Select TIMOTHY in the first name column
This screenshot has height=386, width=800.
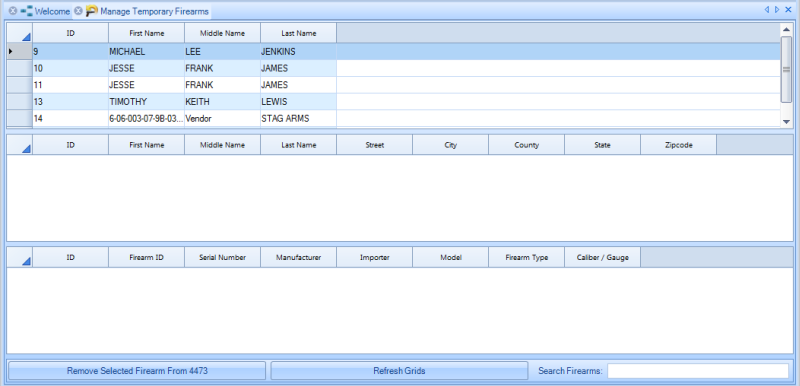(x=146, y=102)
